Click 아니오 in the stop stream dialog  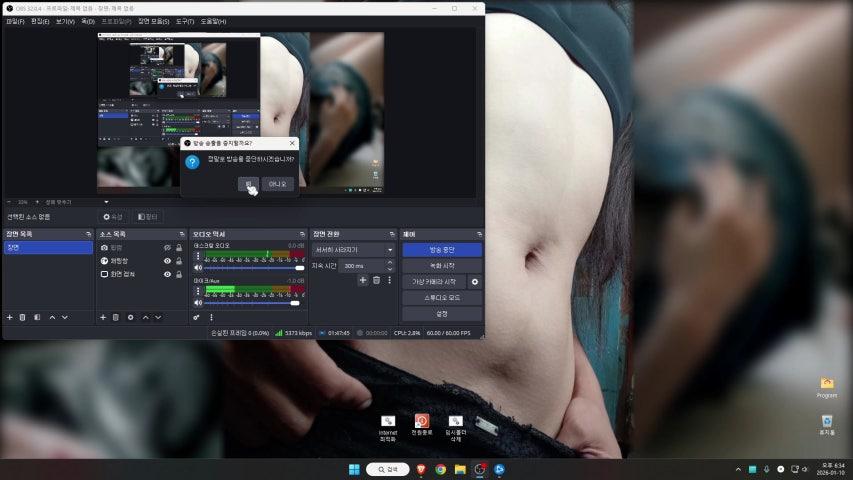[277, 184]
